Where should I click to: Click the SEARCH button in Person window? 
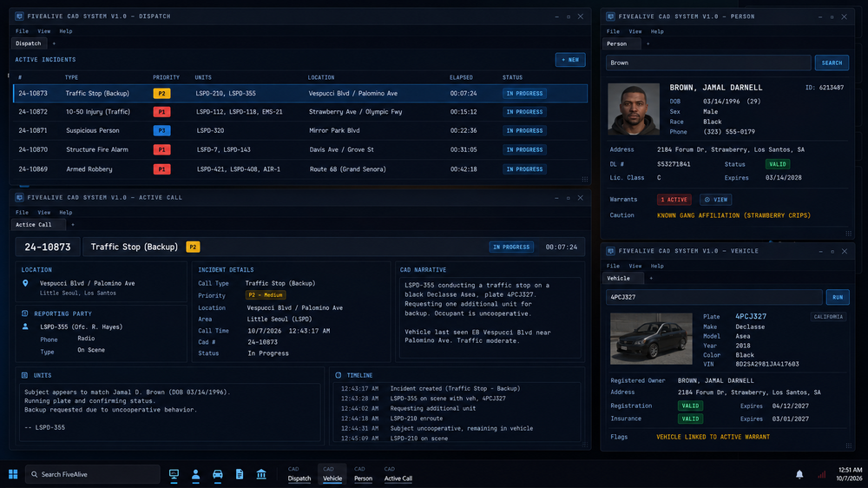tap(832, 63)
